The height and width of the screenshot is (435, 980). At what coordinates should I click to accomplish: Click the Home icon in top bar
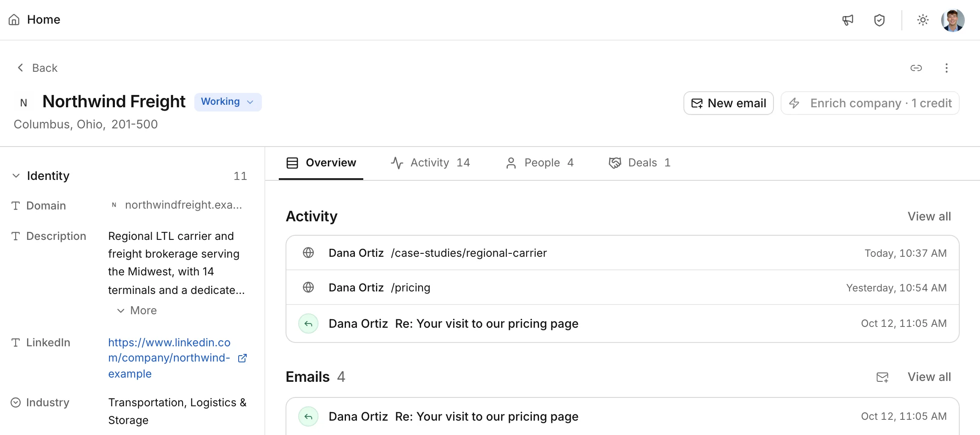[x=14, y=20]
